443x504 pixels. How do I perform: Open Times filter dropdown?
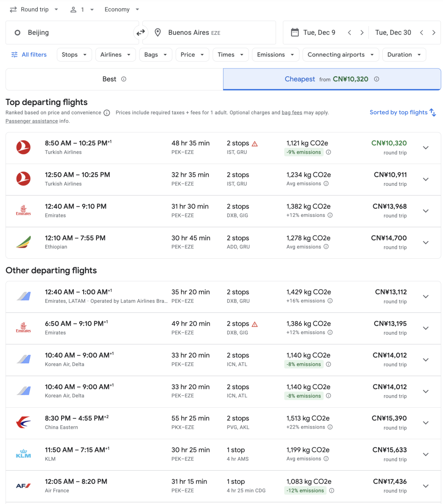tap(231, 55)
